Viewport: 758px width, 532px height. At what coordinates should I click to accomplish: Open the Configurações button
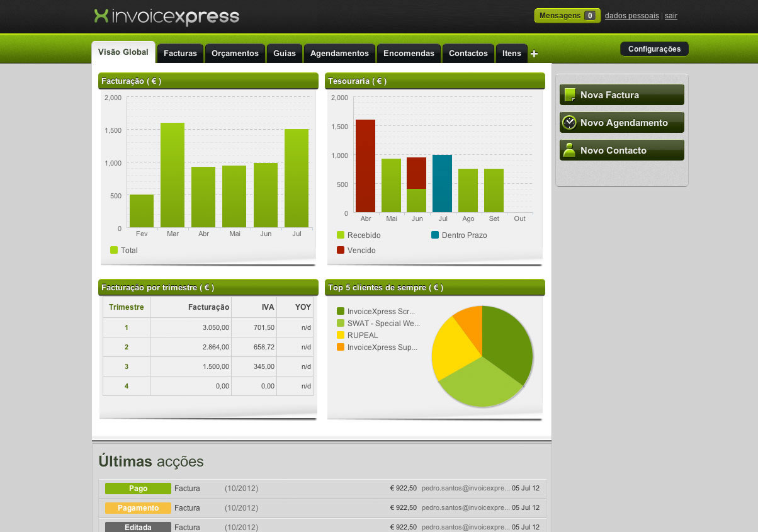pyautogui.click(x=654, y=49)
